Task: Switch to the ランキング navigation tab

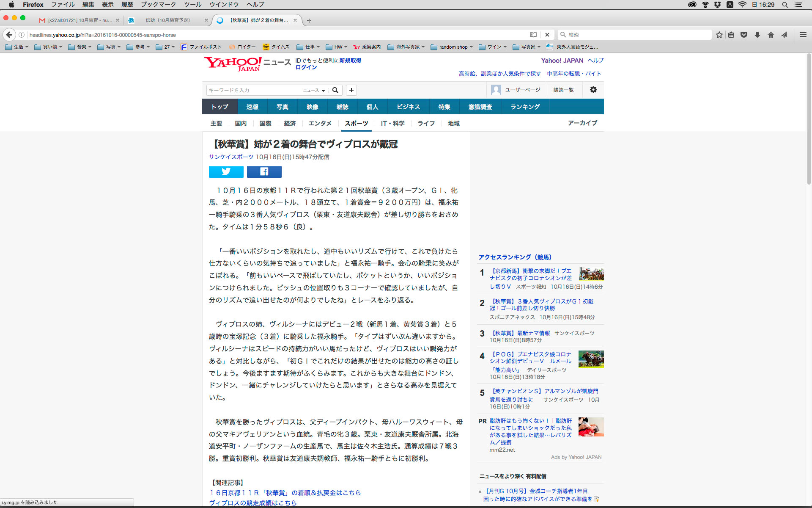Action: point(525,107)
